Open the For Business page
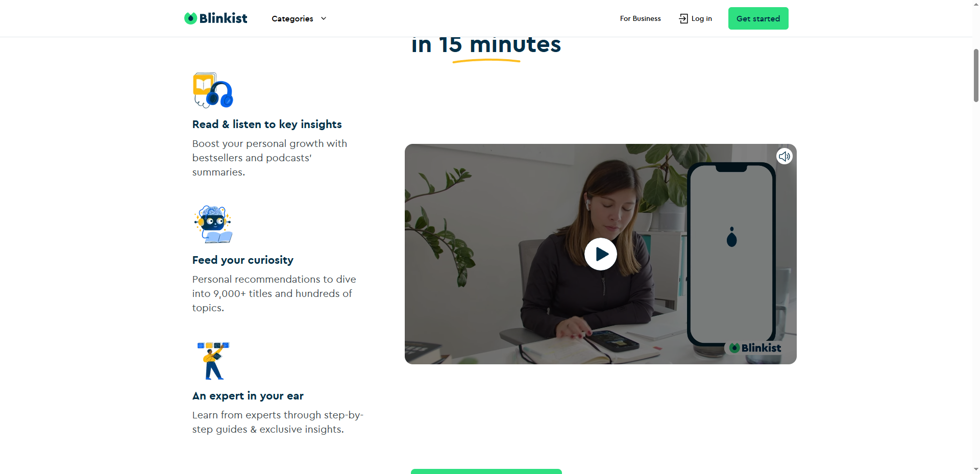Screen dimensions: 980x474 click(x=640, y=18)
